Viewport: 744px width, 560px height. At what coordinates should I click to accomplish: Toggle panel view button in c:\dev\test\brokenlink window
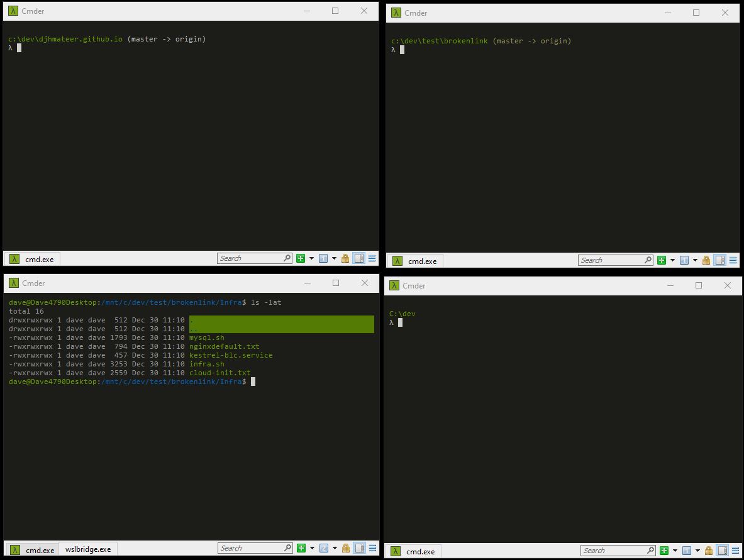(720, 260)
